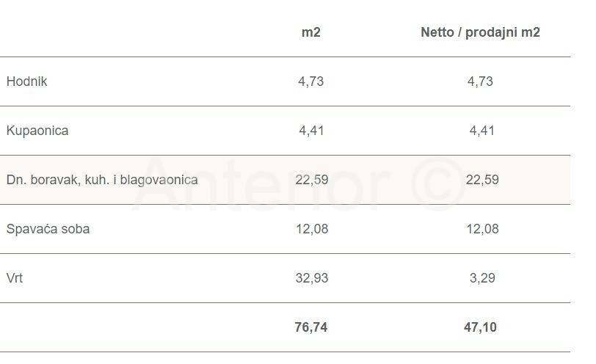This screenshot has width=596, height=364.
Task: Select the "Spavaća soba" row label
Action: click(x=48, y=229)
